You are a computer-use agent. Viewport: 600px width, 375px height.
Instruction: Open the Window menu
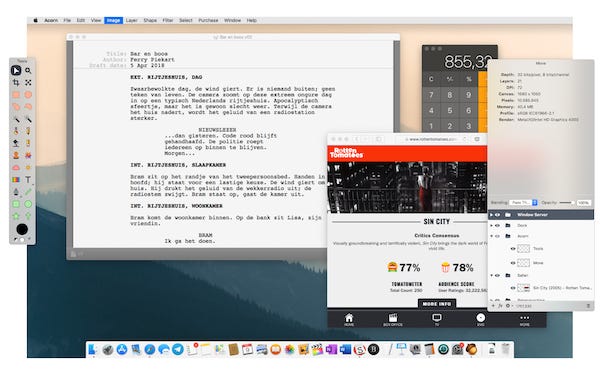(232, 20)
